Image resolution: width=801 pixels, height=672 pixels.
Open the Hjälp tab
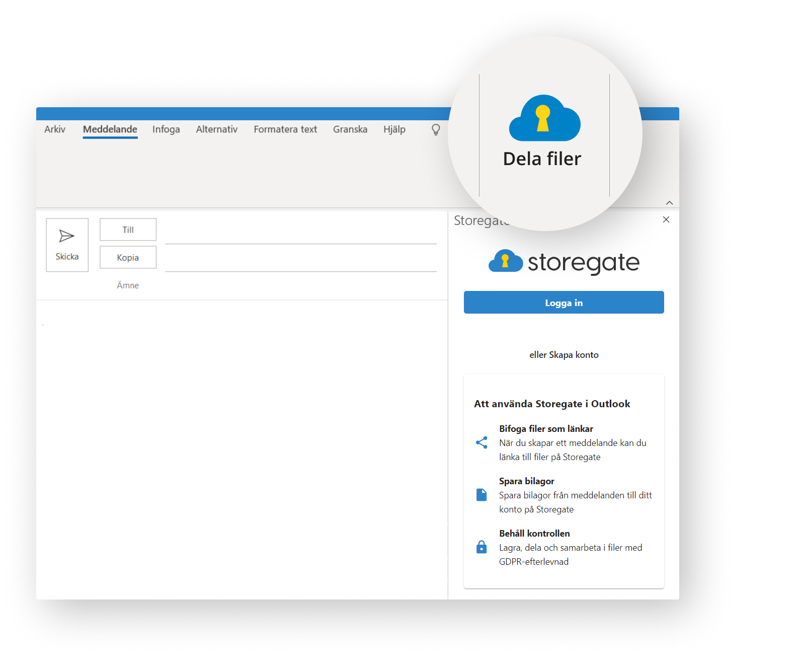(394, 129)
